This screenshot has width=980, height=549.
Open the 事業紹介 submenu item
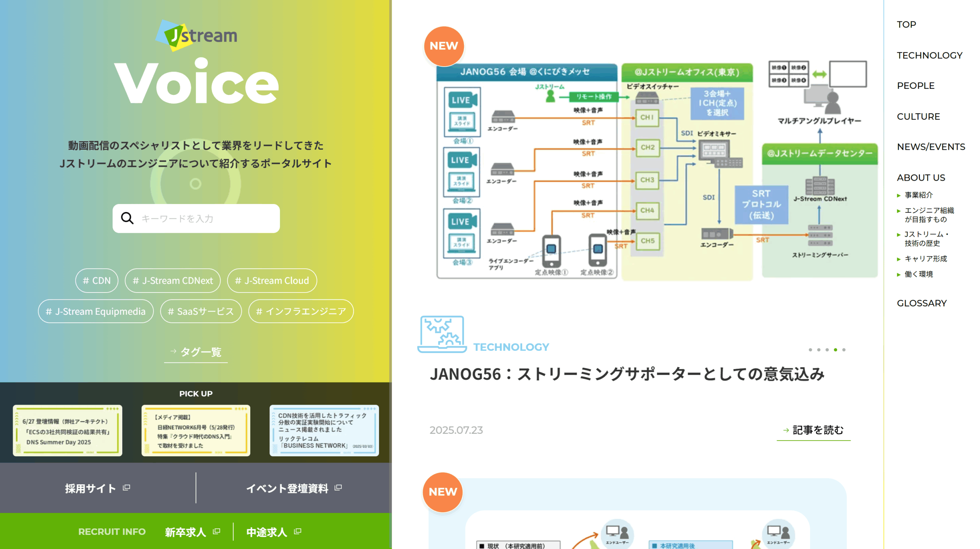point(918,195)
